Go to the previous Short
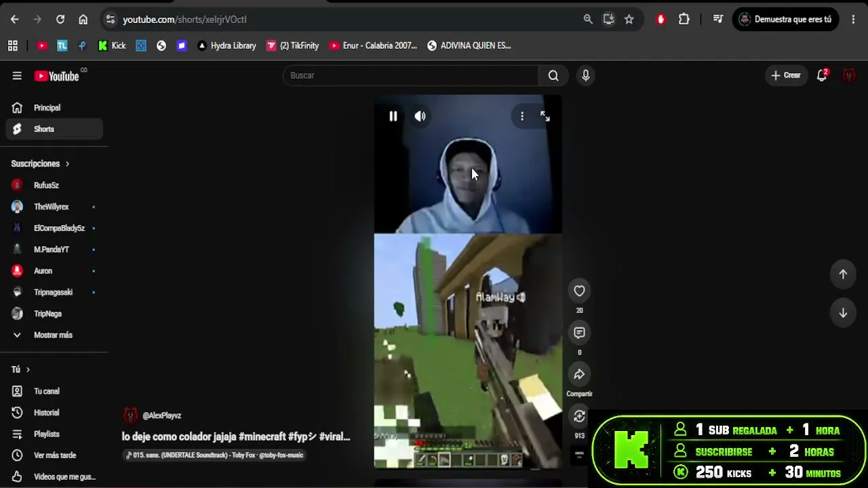868x488 pixels. 843,274
